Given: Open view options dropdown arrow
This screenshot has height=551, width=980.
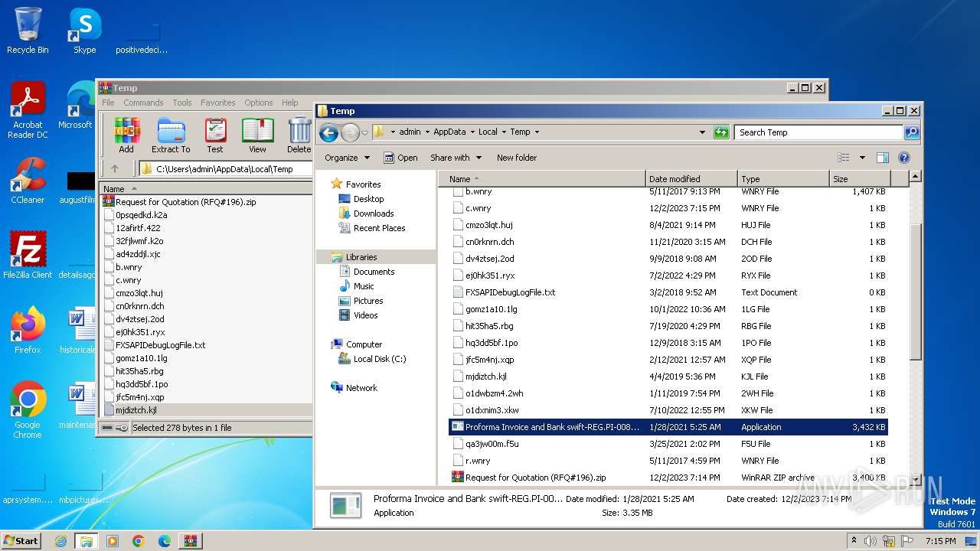Looking at the screenshot, I should pos(862,158).
